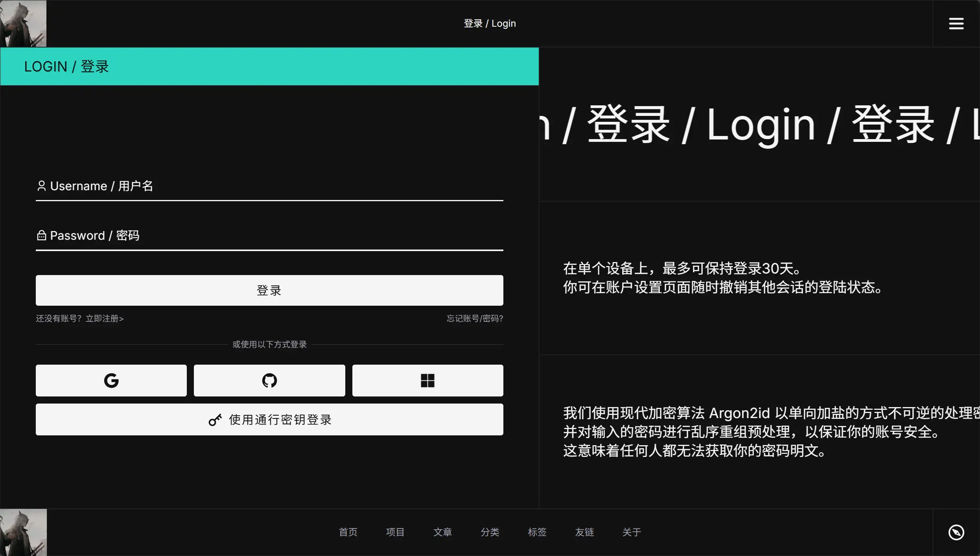Open the hamburger menu icon
This screenshot has width=980, height=556.
[956, 24]
